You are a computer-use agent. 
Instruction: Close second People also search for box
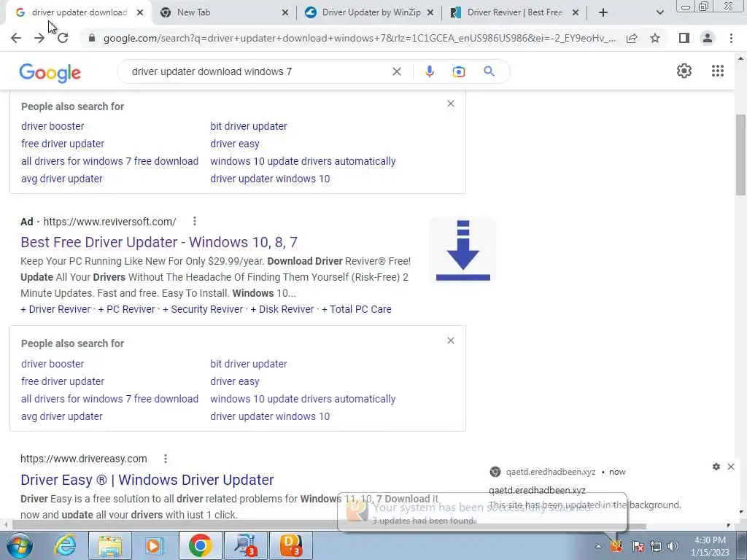(451, 341)
